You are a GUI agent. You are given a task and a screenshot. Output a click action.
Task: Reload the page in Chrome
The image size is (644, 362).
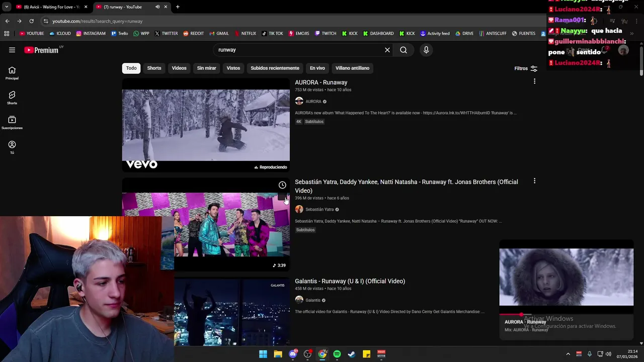click(x=31, y=21)
